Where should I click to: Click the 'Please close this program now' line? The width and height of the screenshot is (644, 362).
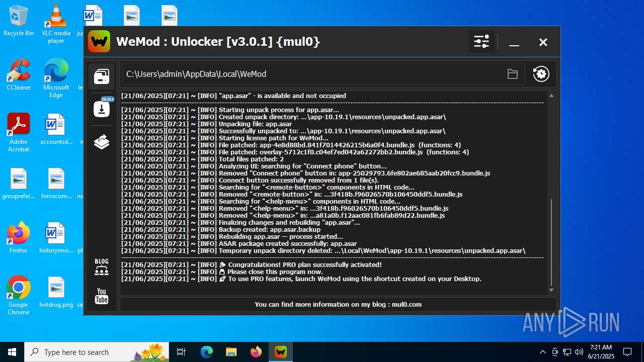click(222, 271)
